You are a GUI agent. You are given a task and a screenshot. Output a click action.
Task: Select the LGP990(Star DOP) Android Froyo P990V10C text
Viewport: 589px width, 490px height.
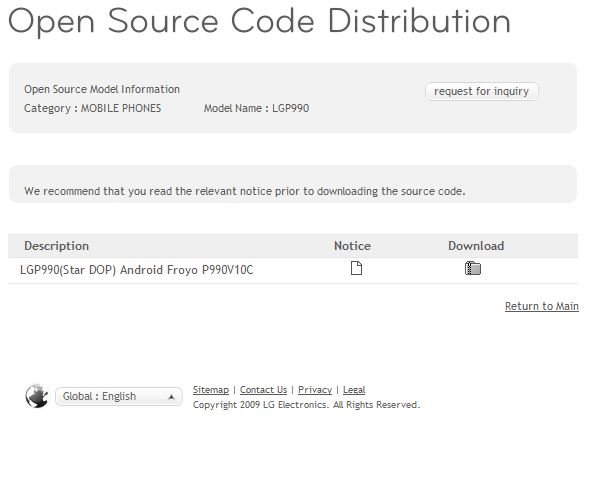pyautogui.click(x=136, y=270)
